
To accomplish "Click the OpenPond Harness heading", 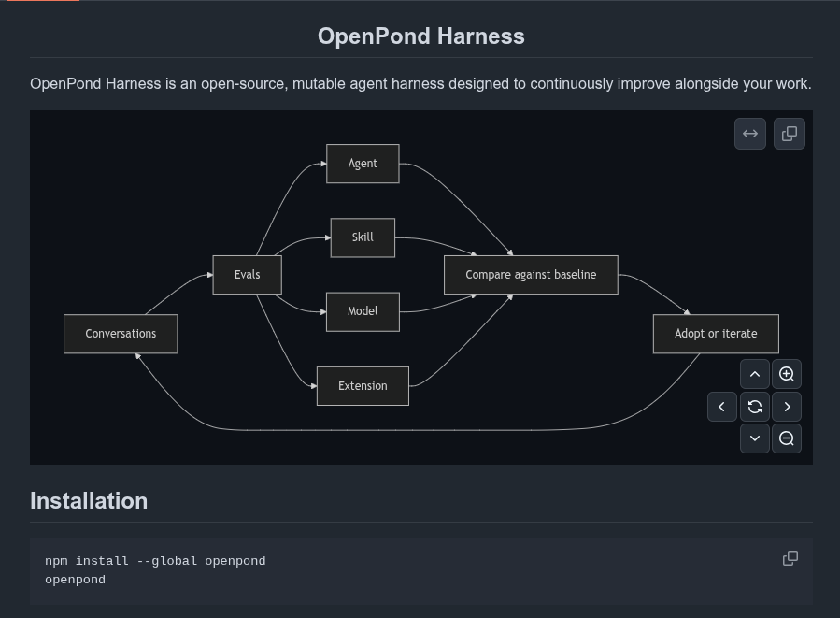I will click(421, 36).
